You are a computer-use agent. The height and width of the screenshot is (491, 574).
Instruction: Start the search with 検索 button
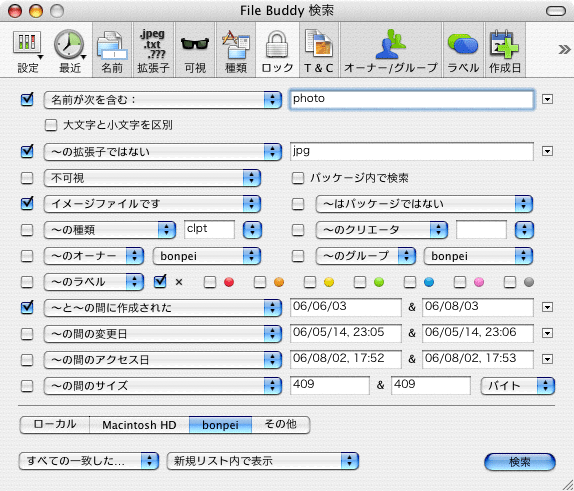click(520, 462)
